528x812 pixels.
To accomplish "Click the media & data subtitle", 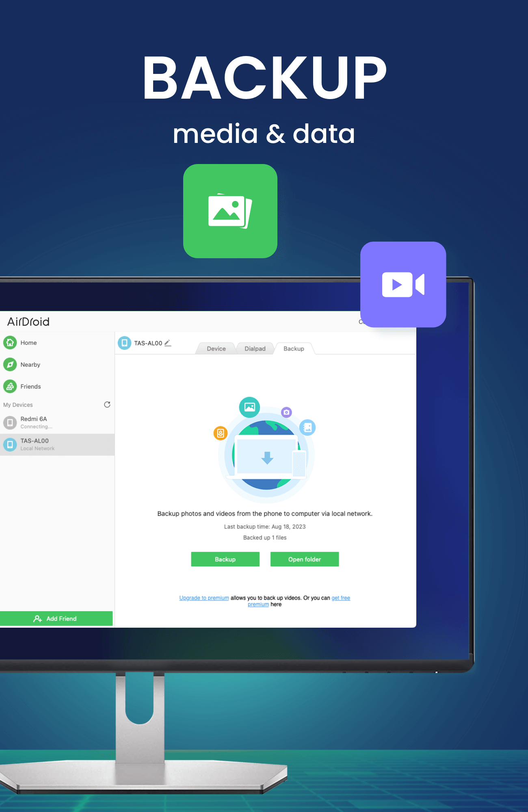I will pyautogui.click(x=264, y=134).
